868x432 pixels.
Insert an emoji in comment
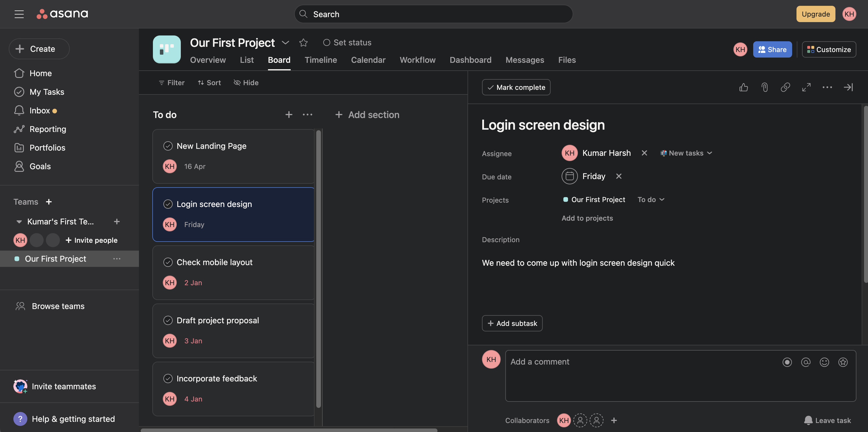[824, 362]
